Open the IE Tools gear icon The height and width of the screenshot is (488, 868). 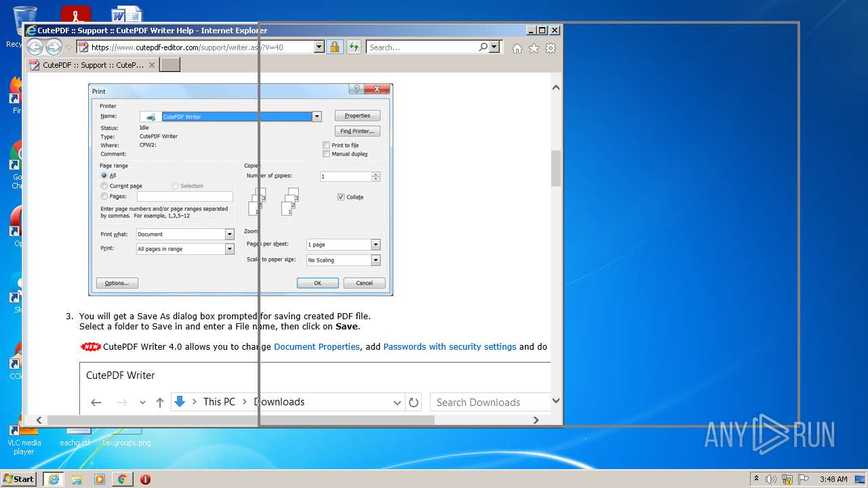pos(551,48)
